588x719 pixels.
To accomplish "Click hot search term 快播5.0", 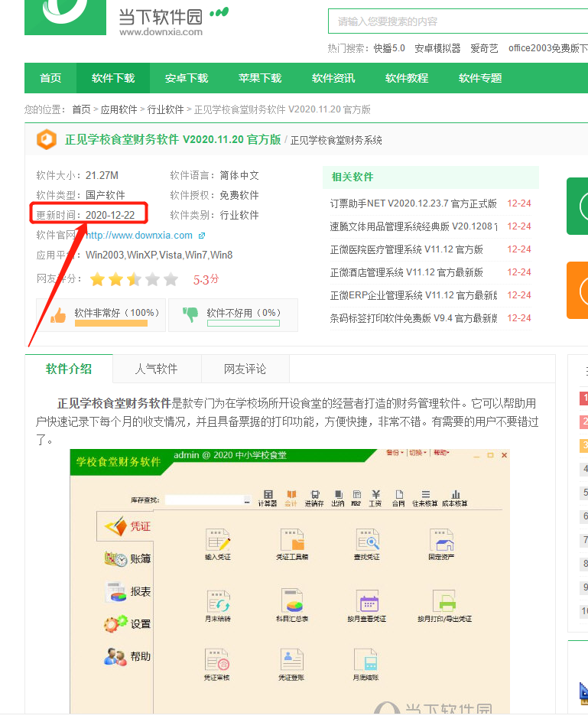I will click(x=389, y=48).
